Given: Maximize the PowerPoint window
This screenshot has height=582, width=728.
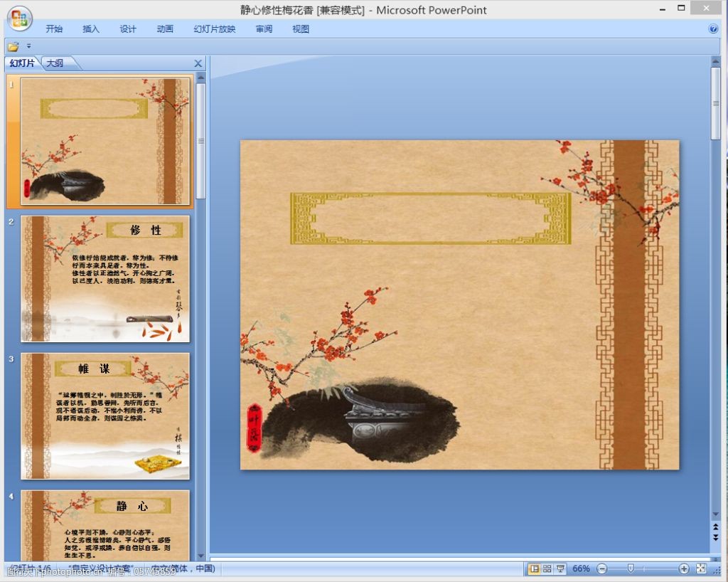Looking at the screenshot, I should click(x=681, y=8).
